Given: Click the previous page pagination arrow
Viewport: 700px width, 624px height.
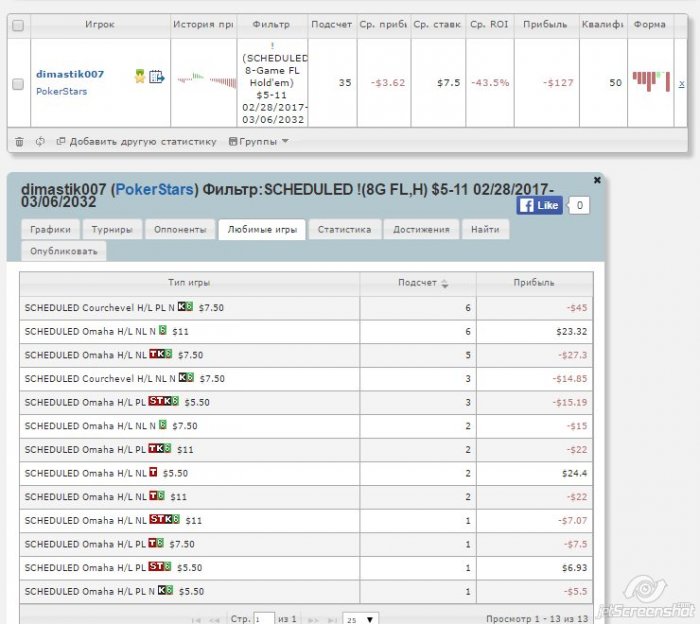Looking at the screenshot, I should click(214, 620).
